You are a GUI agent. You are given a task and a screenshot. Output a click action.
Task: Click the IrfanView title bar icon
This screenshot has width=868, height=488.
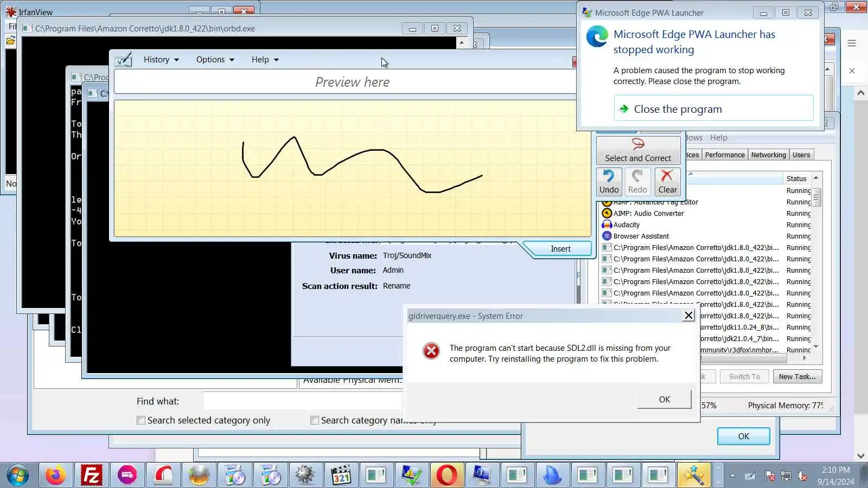(x=11, y=12)
